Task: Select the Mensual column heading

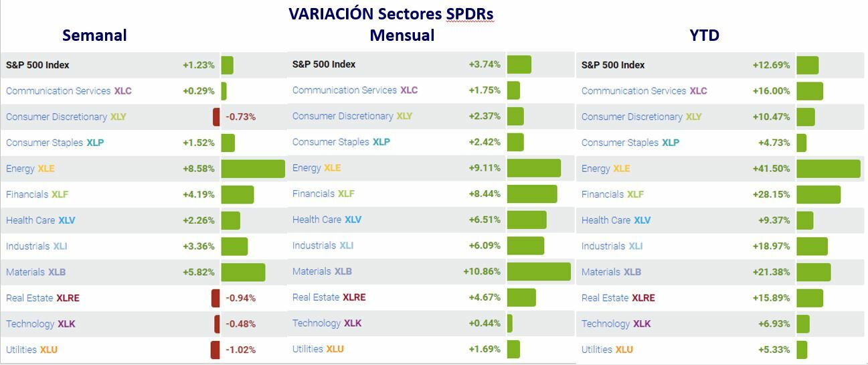Action: (x=402, y=35)
